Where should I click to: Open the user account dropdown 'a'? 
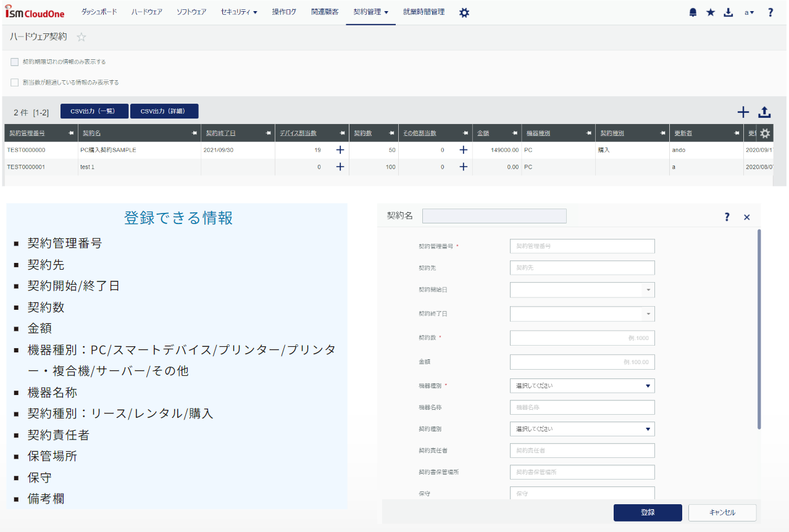pyautogui.click(x=749, y=12)
